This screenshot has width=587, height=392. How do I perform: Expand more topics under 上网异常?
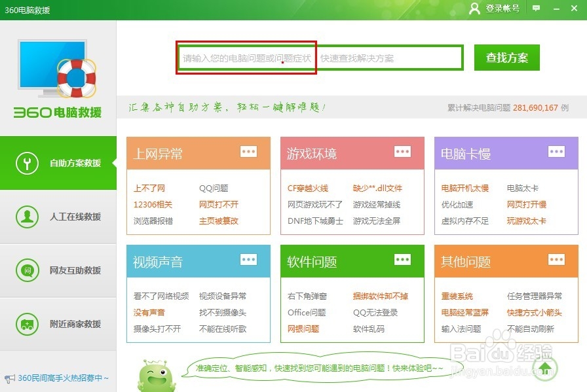click(x=248, y=152)
